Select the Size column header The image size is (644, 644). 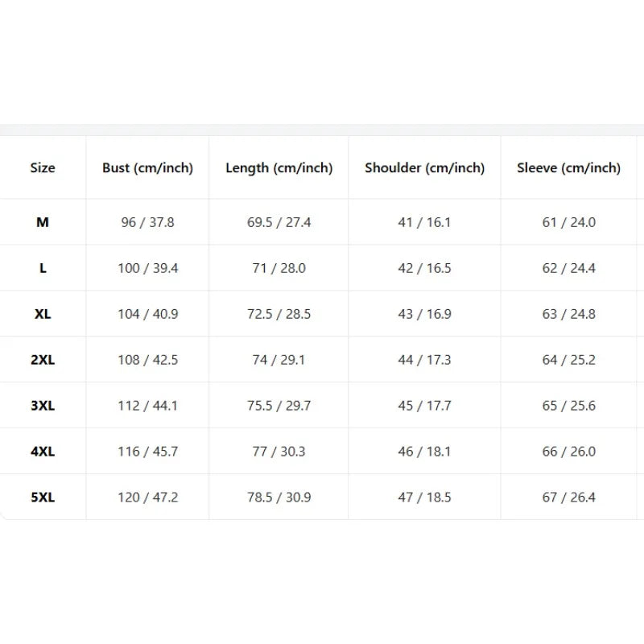[43, 167]
